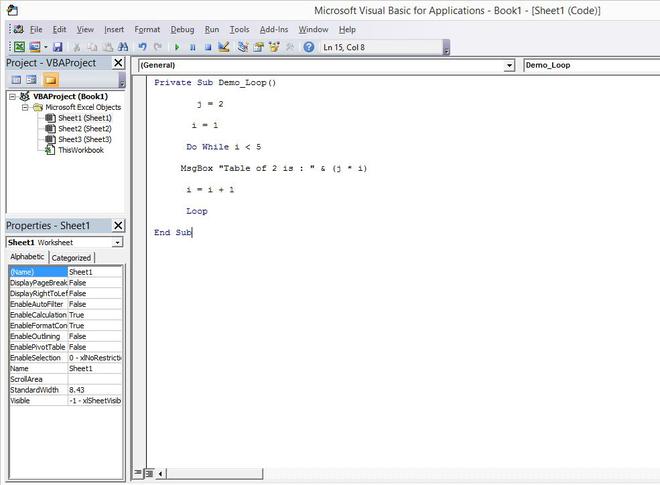Click the horizontal scrollbar left arrow
The width and height of the screenshot is (660, 485).
coord(161,474)
